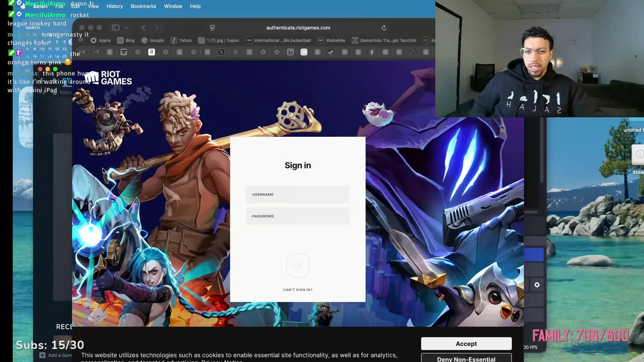Open the '1 (7).jpg | Yupoo' bookmark
This screenshot has height=362, width=644.
coord(219,40)
